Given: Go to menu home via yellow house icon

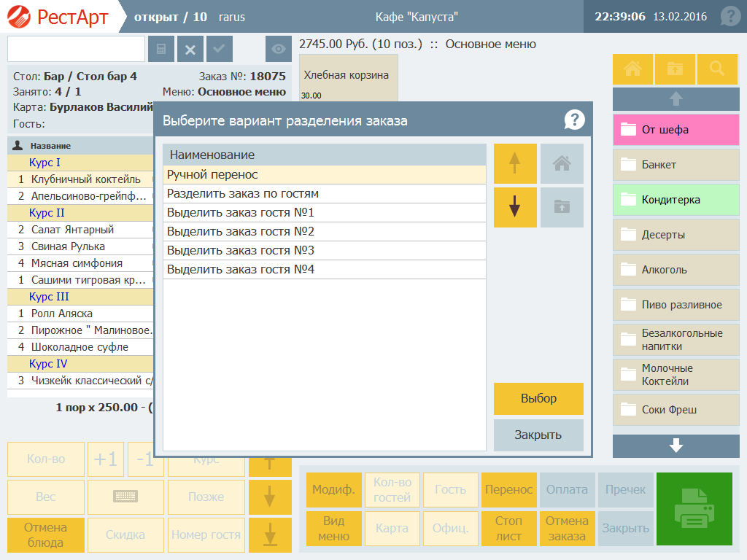Looking at the screenshot, I should click(x=632, y=69).
